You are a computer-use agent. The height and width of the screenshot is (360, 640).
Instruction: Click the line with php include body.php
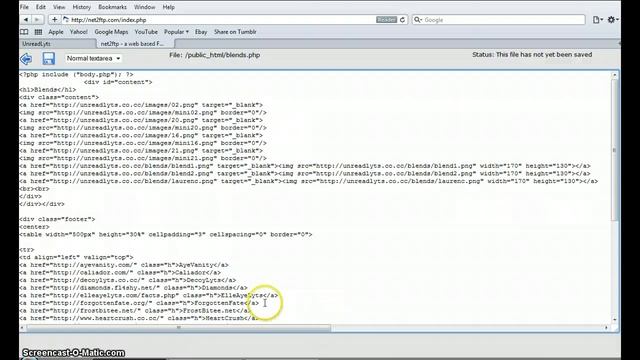[76, 74]
